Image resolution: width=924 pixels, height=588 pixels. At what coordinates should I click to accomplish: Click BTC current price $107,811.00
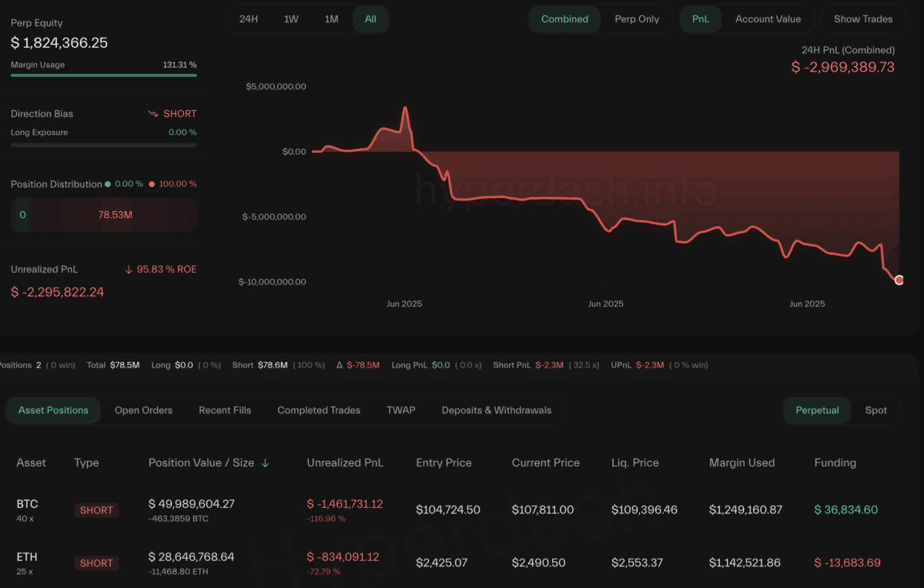coord(543,510)
